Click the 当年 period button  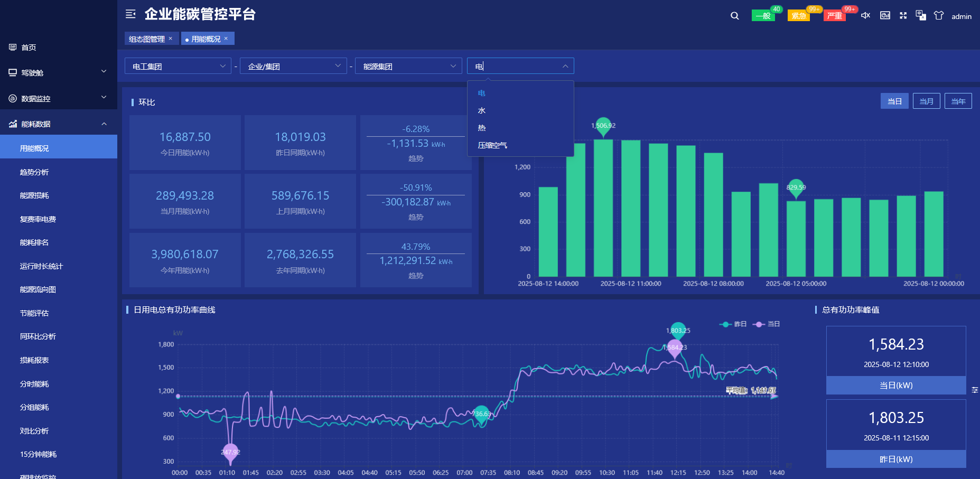[x=958, y=101]
